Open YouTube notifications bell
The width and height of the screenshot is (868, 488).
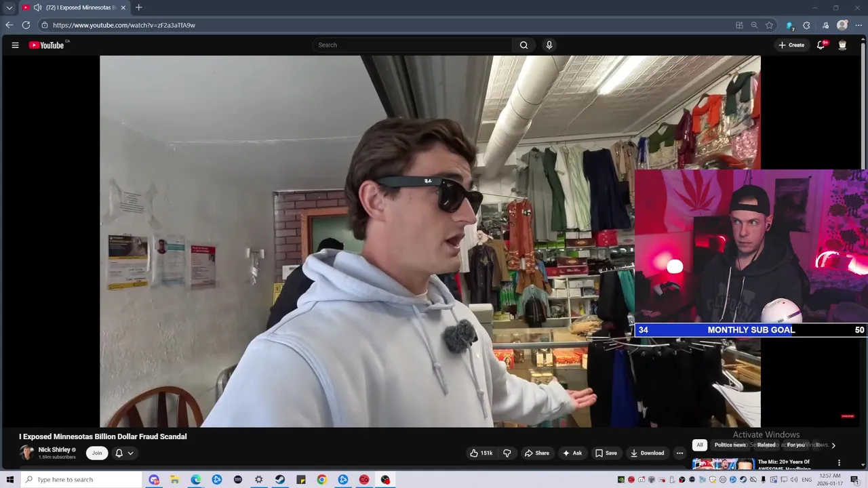point(821,45)
